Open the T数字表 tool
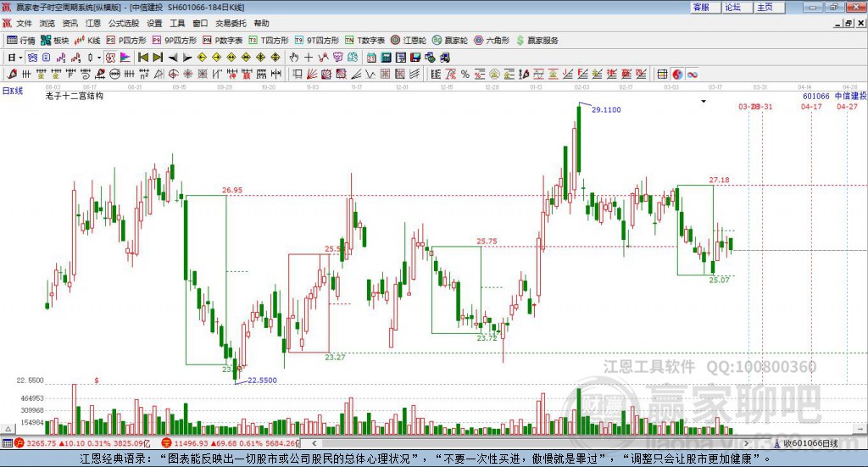 pos(364,41)
